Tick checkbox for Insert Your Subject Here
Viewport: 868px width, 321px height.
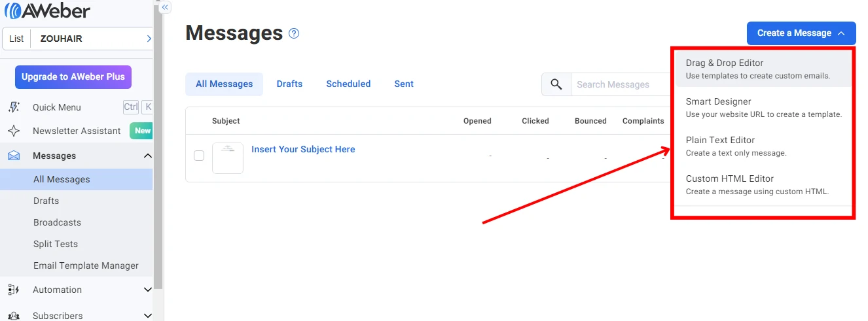pyautogui.click(x=199, y=156)
